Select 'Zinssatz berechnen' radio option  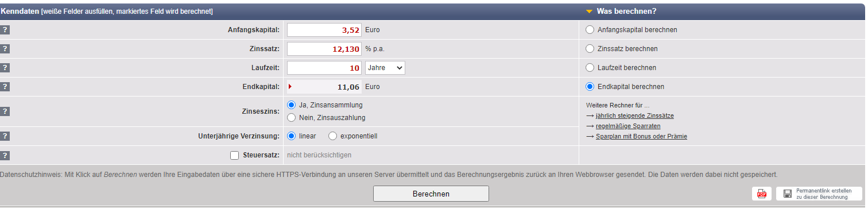pyautogui.click(x=590, y=49)
